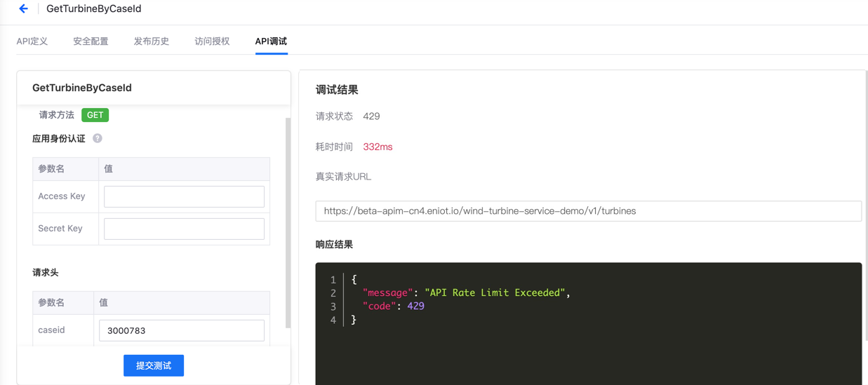Click the active API调试 tab
The width and height of the screenshot is (868, 385).
[271, 41]
